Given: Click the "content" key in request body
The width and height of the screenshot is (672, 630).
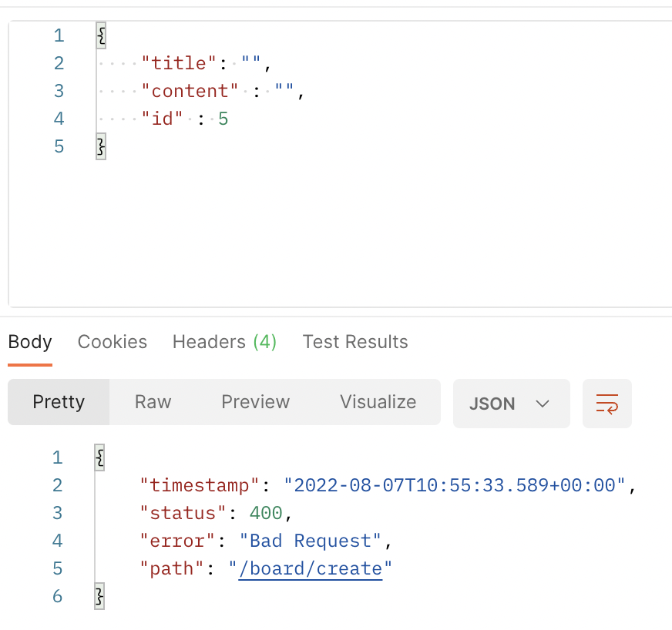Looking at the screenshot, I should (x=190, y=91).
